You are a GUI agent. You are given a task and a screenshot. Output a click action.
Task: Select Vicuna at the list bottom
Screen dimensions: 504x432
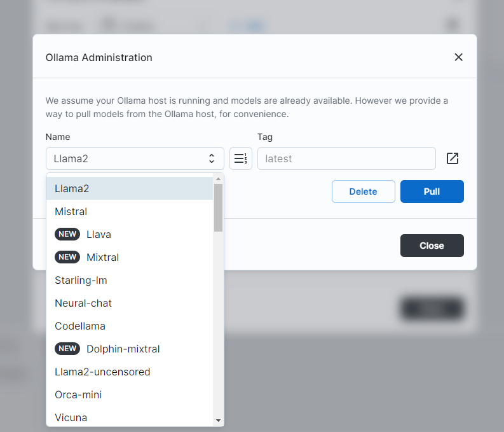(130, 417)
